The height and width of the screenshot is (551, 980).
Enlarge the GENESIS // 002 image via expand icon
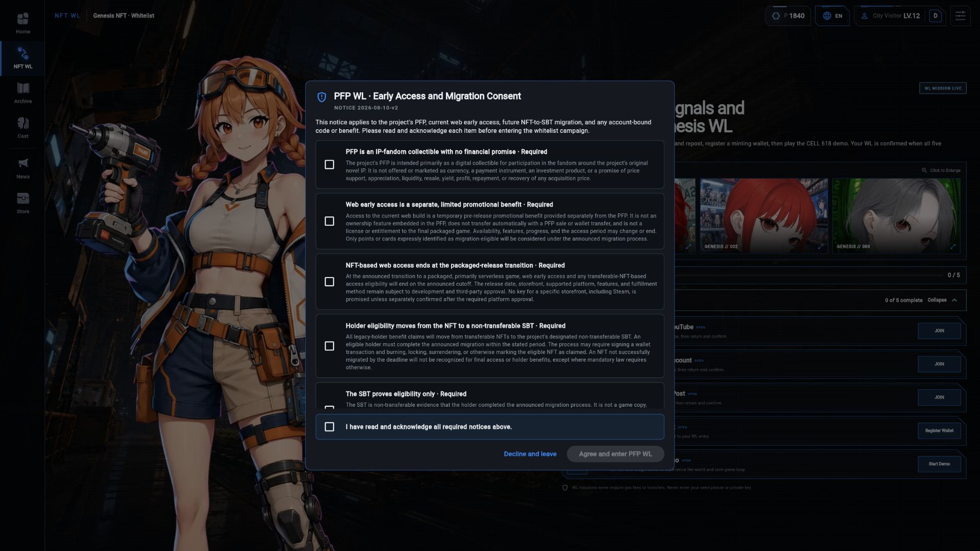(820, 247)
